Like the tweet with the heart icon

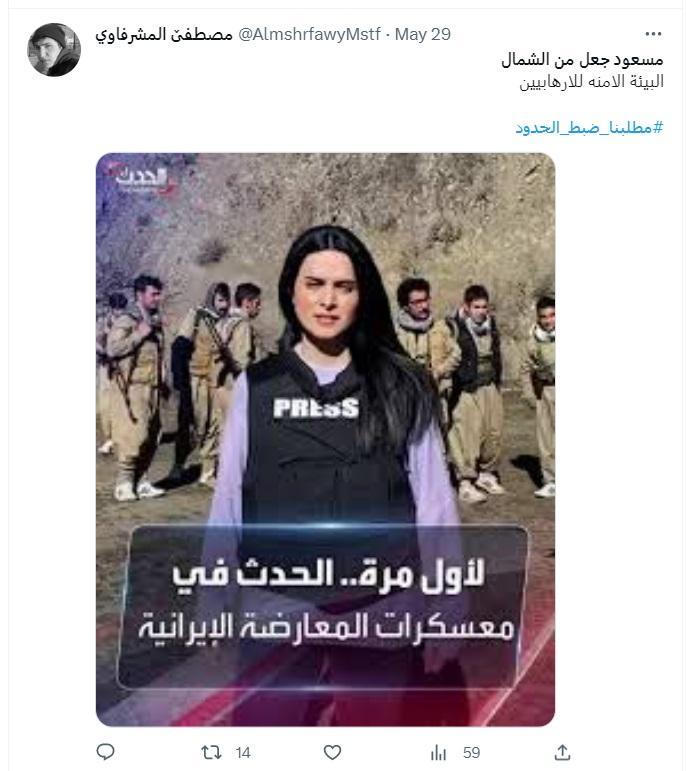[332, 752]
